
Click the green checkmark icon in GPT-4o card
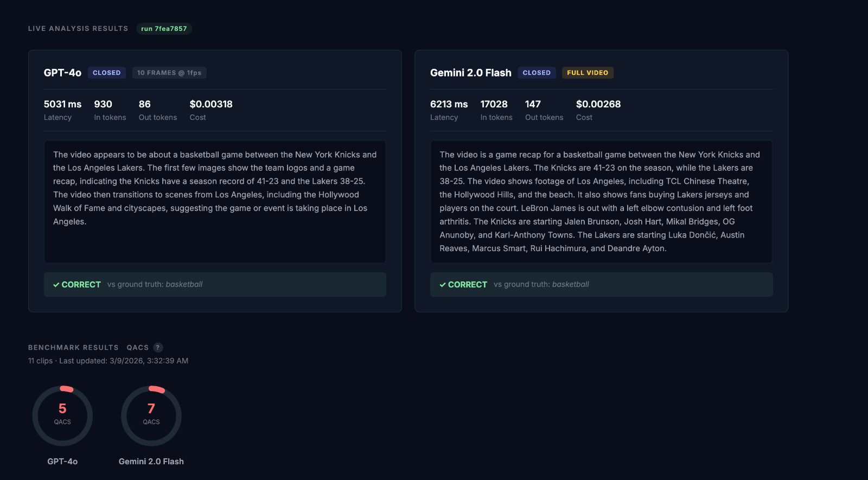tap(56, 285)
